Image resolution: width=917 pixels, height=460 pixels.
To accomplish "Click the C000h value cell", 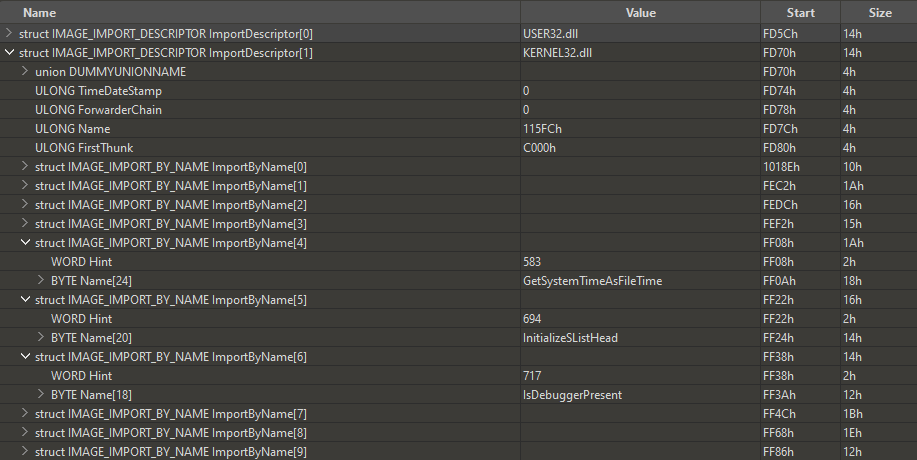I will point(640,147).
